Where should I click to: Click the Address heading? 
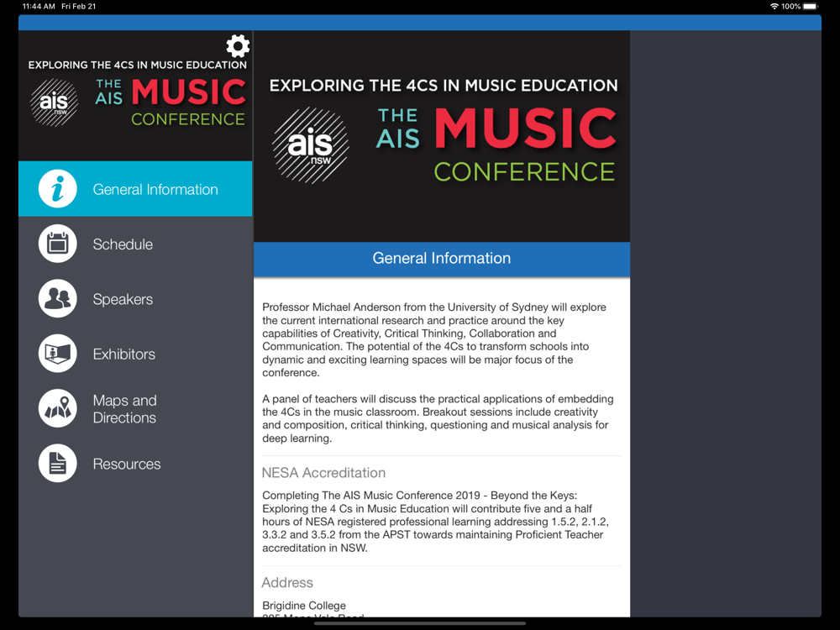(x=287, y=582)
